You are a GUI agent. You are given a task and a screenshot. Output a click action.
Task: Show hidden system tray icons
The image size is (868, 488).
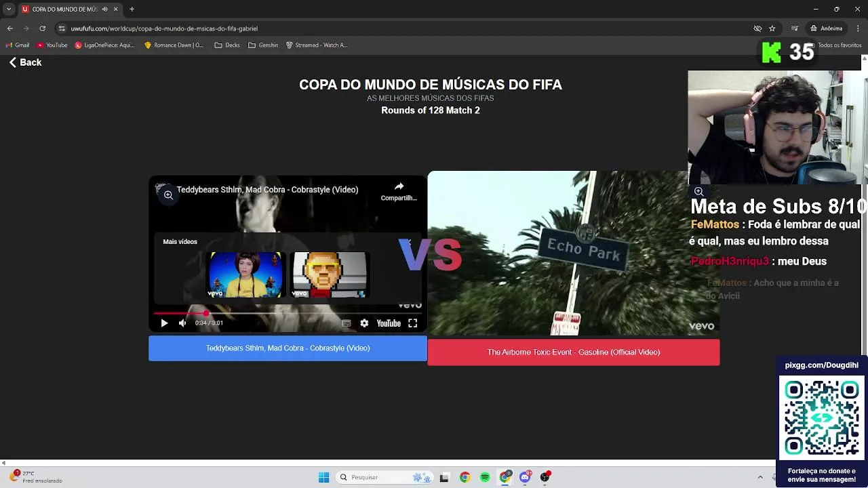(760, 477)
